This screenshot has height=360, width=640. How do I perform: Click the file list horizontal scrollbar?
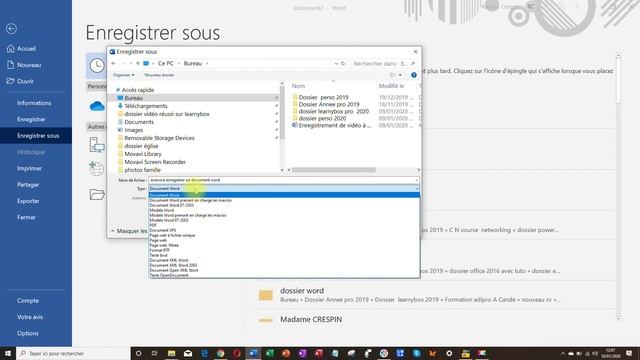point(333,170)
